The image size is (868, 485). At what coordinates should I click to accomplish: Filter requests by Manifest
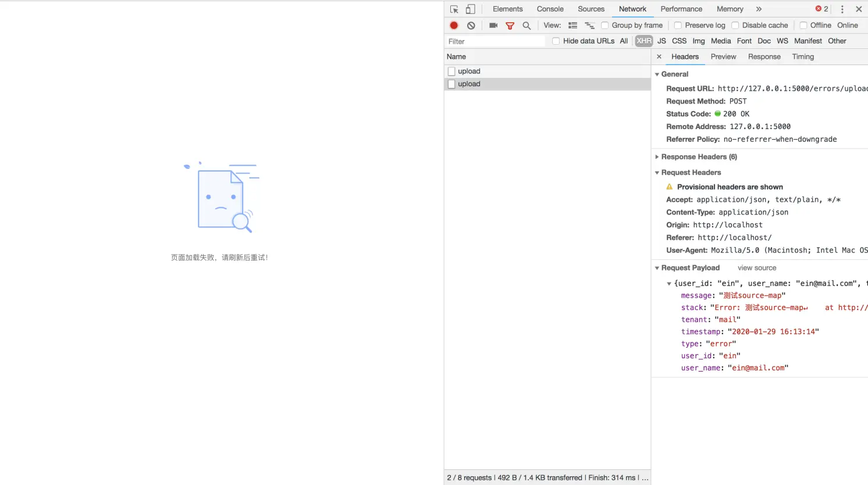(808, 41)
